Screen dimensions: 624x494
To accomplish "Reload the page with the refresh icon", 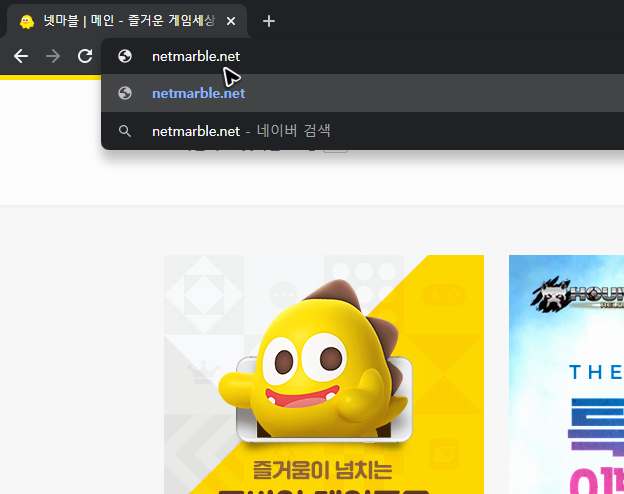I will click(x=85, y=56).
